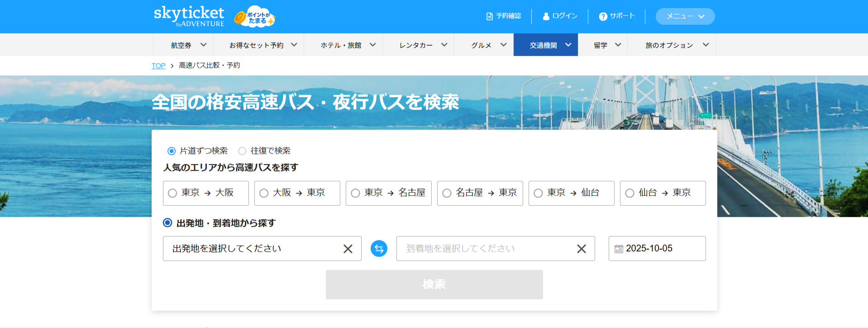
Task: Open the レンタカー navigation menu
Action: coord(423,45)
